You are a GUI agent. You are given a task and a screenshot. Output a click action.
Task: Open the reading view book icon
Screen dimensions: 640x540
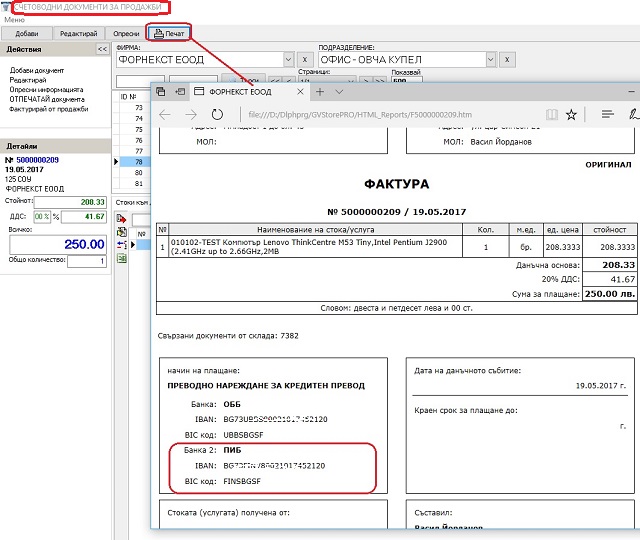pyautogui.click(x=551, y=115)
